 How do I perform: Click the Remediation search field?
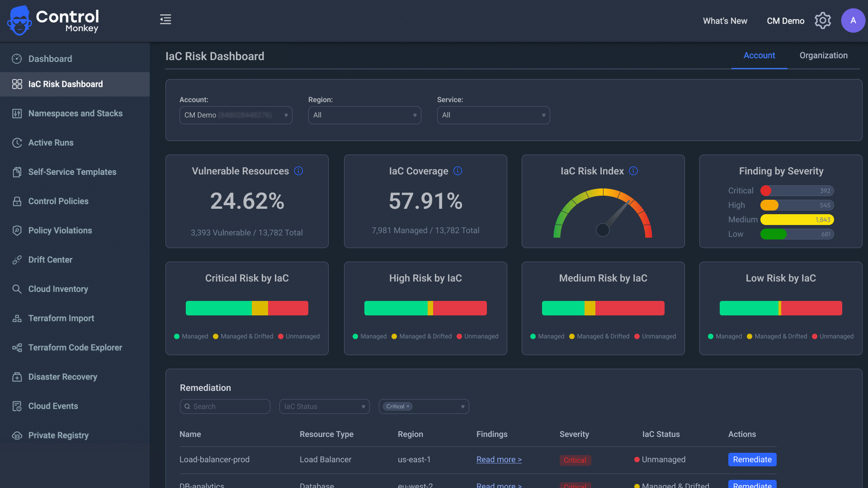(225, 407)
